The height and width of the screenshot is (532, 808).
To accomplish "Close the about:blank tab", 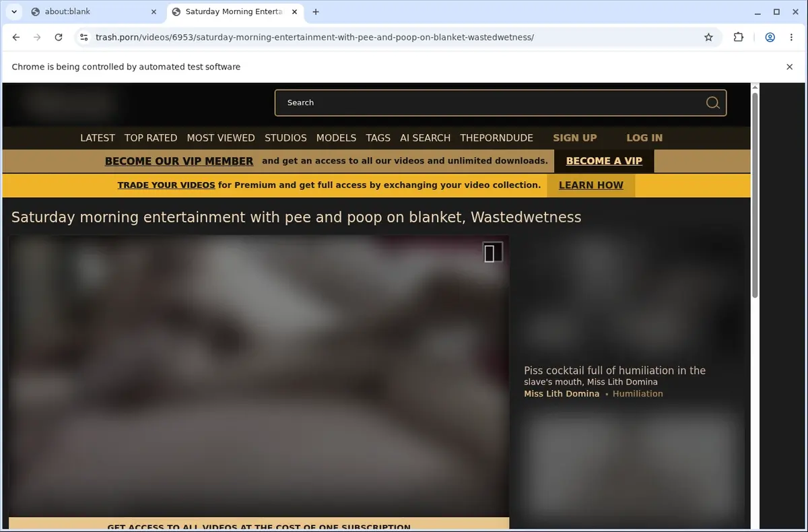I will [154, 11].
